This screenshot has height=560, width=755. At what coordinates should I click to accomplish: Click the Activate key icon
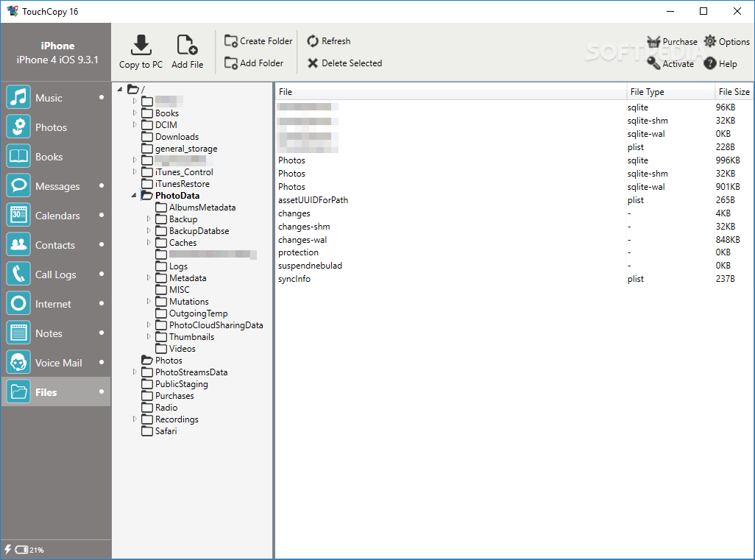(x=653, y=63)
